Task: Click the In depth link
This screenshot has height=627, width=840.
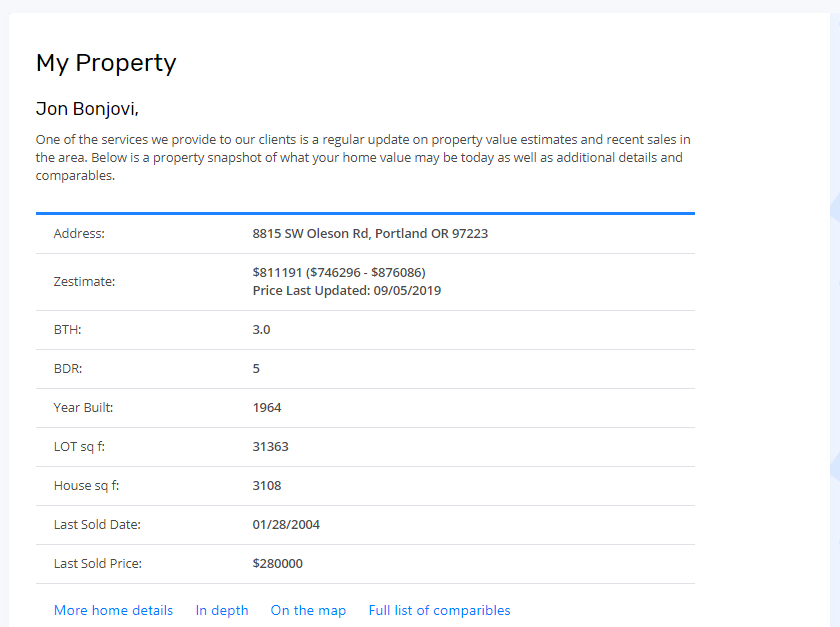Action: [x=222, y=610]
